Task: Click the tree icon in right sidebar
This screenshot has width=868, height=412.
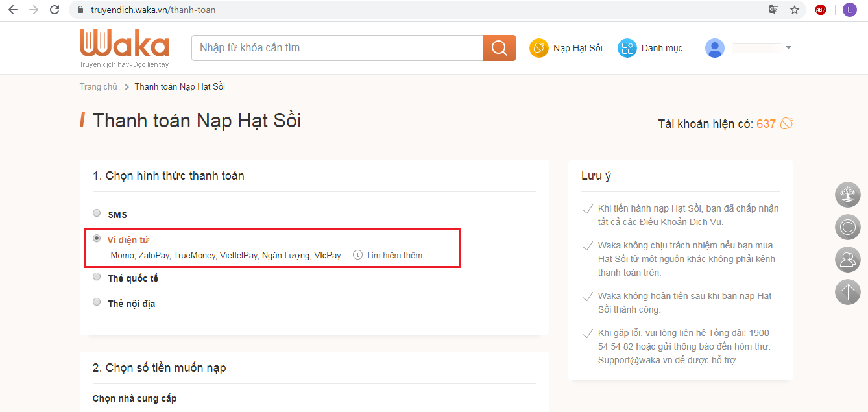Action: pyautogui.click(x=847, y=195)
